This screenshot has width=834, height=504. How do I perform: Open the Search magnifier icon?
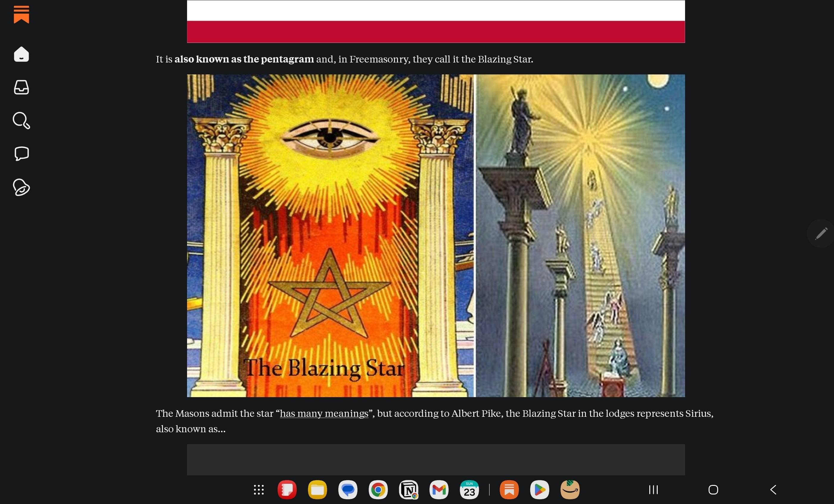tap(21, 121)
